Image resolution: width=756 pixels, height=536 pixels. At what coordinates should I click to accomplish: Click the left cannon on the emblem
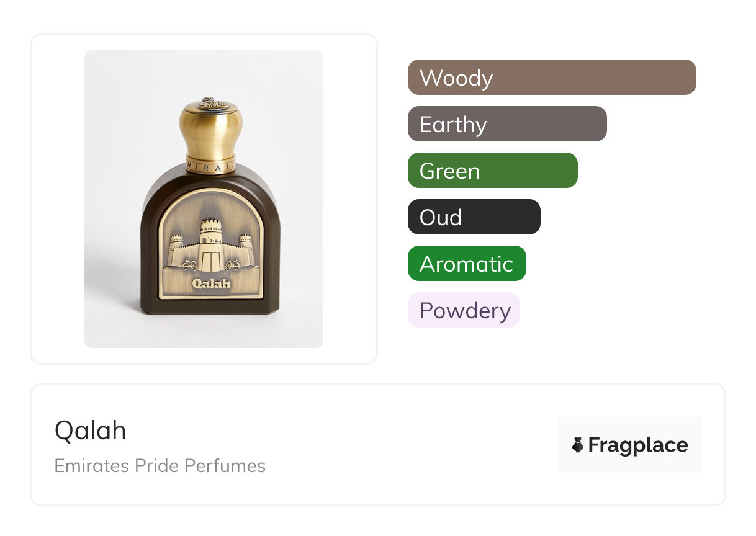[x=189, y=266]
